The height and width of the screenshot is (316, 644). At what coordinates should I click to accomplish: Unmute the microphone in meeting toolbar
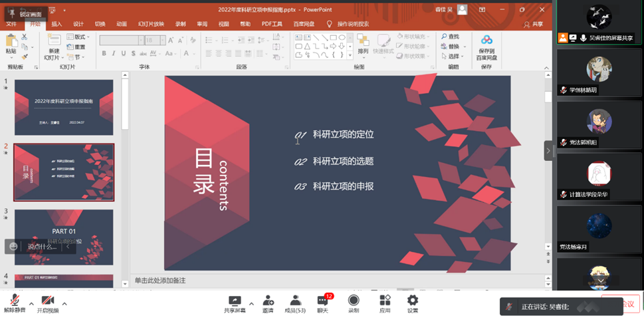tap(15, 303)
